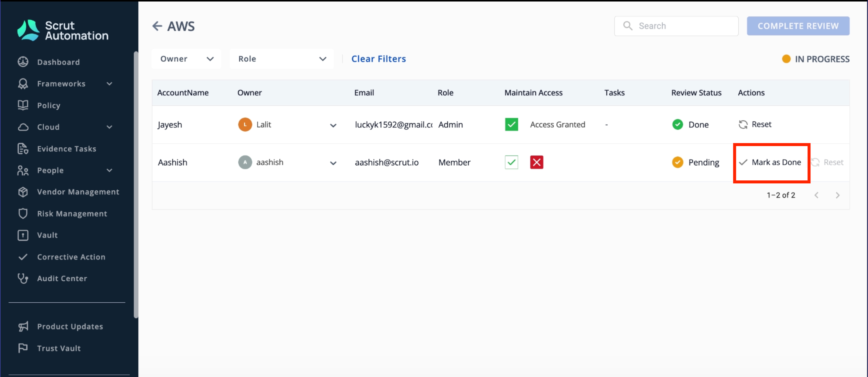Viewport: 868px width, 377px height.
Task: Click Reset text for Jayesh row
Action: click(762, 125)
